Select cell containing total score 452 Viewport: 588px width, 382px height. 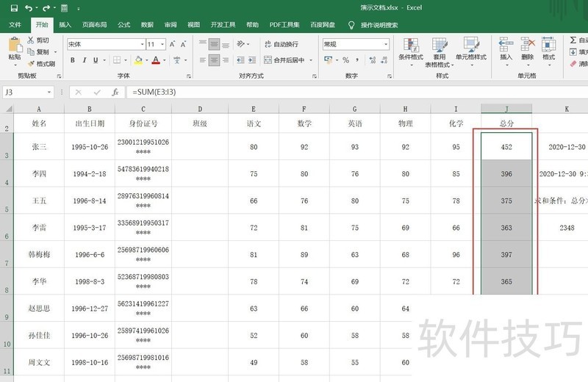pyautogui.click(x=506, y=146)
